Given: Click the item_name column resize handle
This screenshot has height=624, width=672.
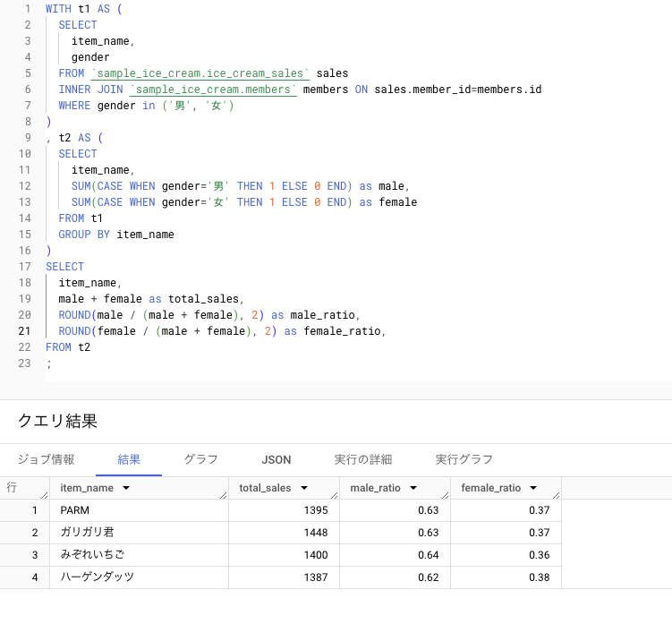Looking at the screenshot, I should tap(224, 495).
